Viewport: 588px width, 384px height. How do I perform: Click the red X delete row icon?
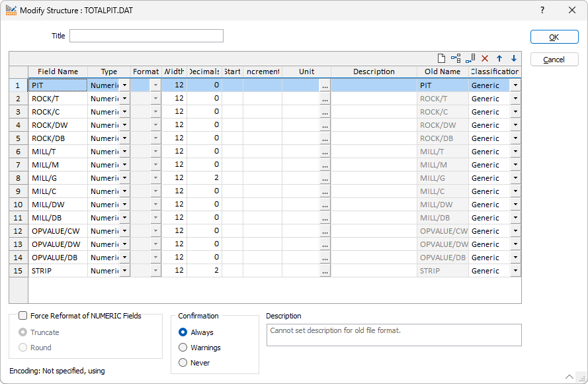[485, 59]
